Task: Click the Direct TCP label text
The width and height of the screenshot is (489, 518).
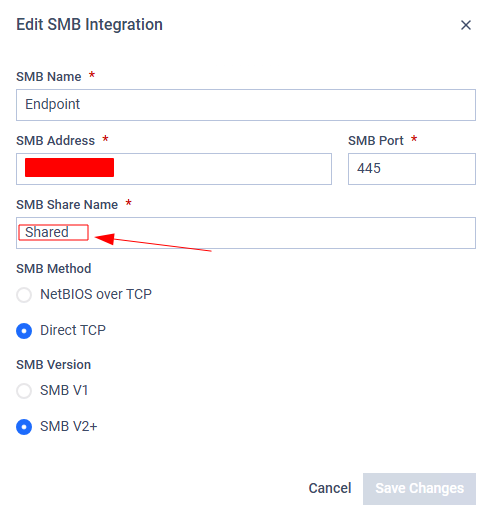Action: [x=73, y=330]
